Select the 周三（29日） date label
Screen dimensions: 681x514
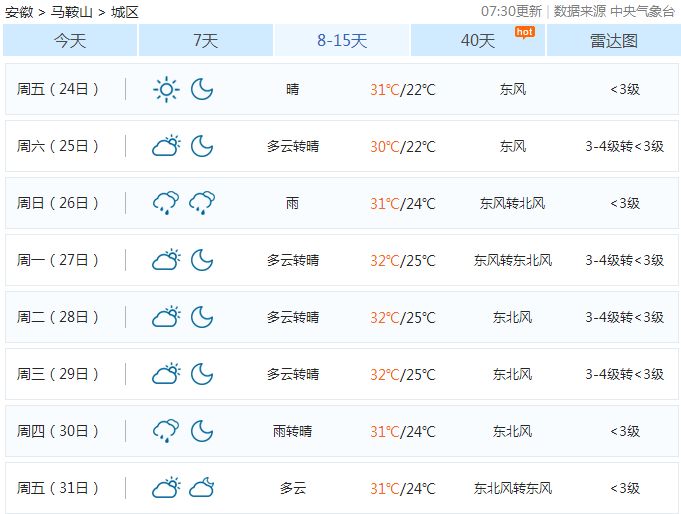[58, 374]
